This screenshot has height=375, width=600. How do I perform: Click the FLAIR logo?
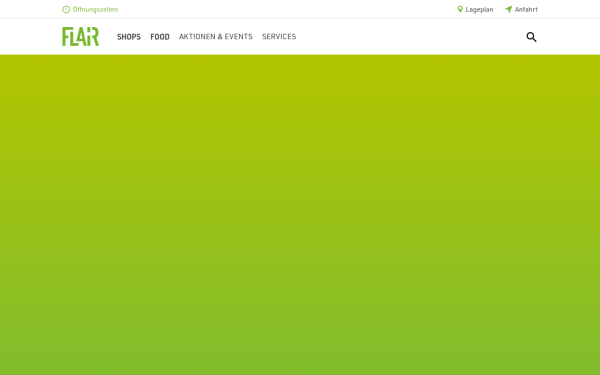[80, 37]
